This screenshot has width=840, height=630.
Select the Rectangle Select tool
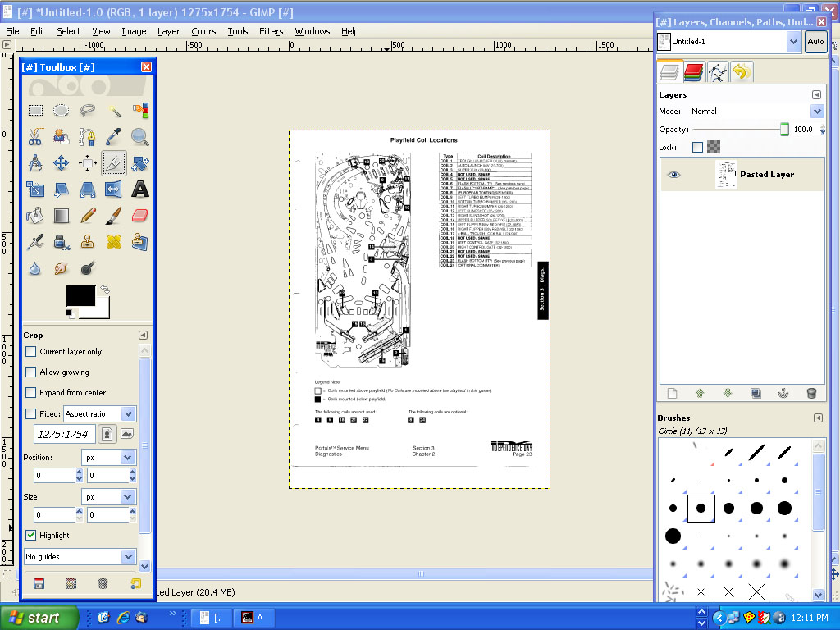[35, 111]
